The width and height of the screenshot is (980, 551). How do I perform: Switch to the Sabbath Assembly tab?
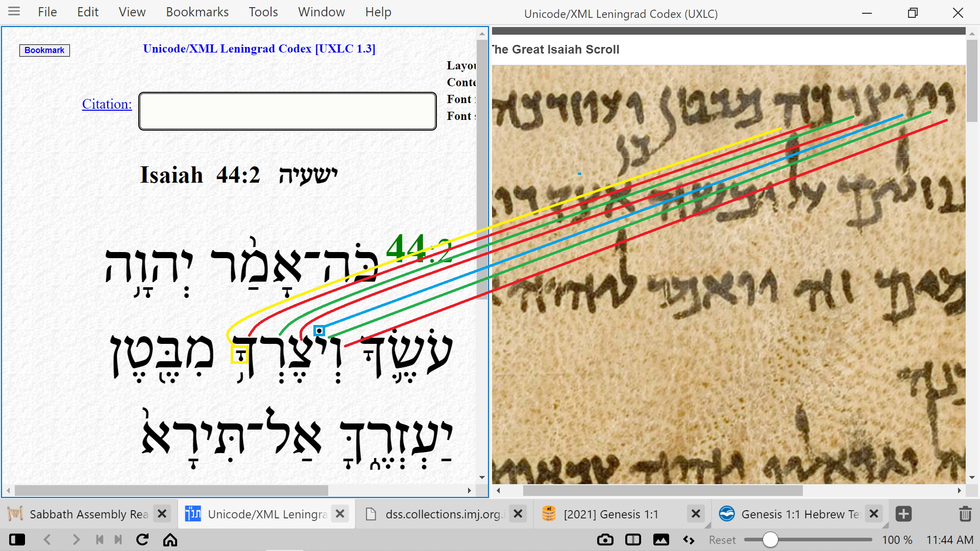pyautogui.click(x=88, y=514)
